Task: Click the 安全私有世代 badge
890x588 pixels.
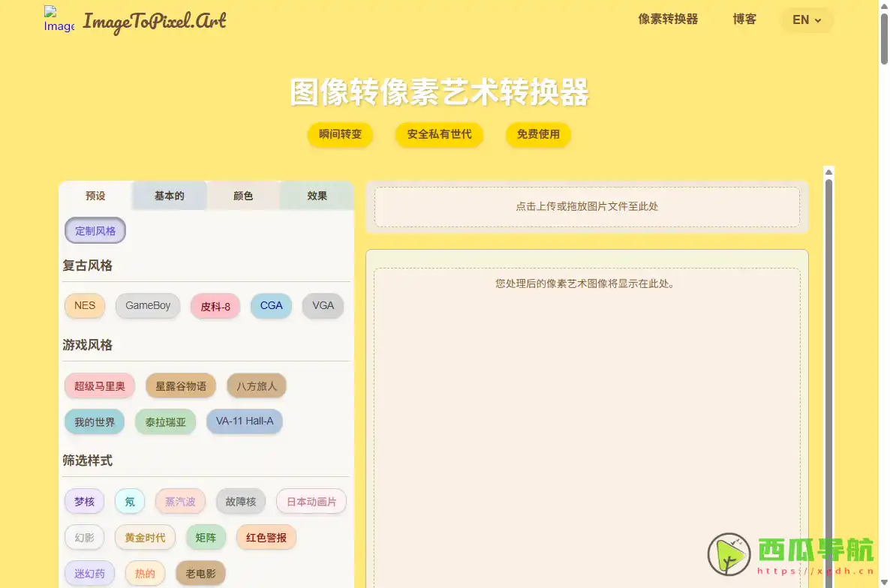Action: (x=439, y=134)
